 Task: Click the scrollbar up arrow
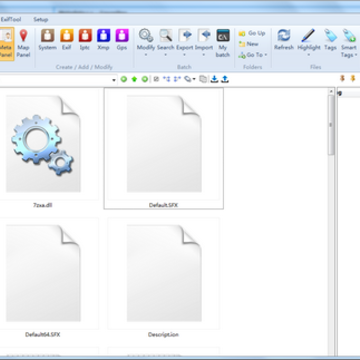pyautogui.click(x=331, y=91)
